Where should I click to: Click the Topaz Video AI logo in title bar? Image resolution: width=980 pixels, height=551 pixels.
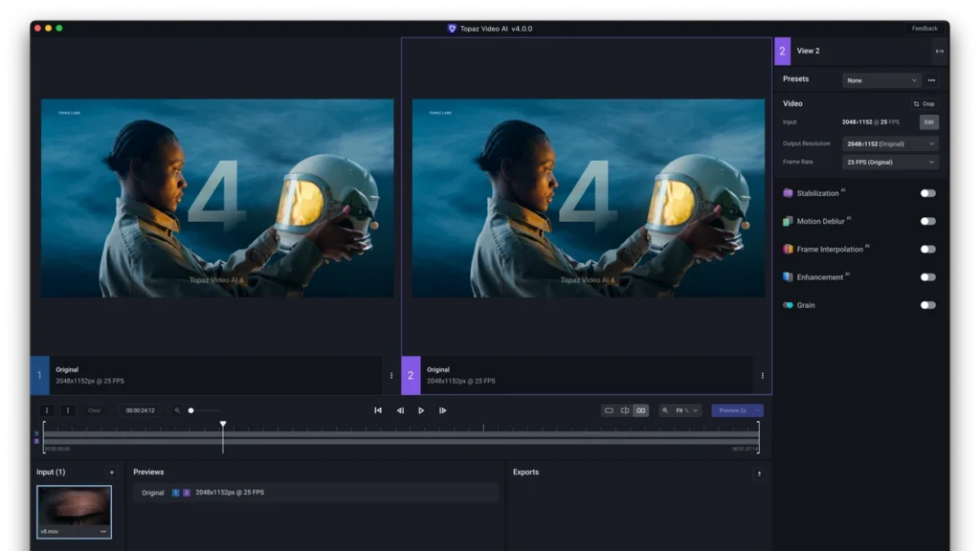click(452, 29)
